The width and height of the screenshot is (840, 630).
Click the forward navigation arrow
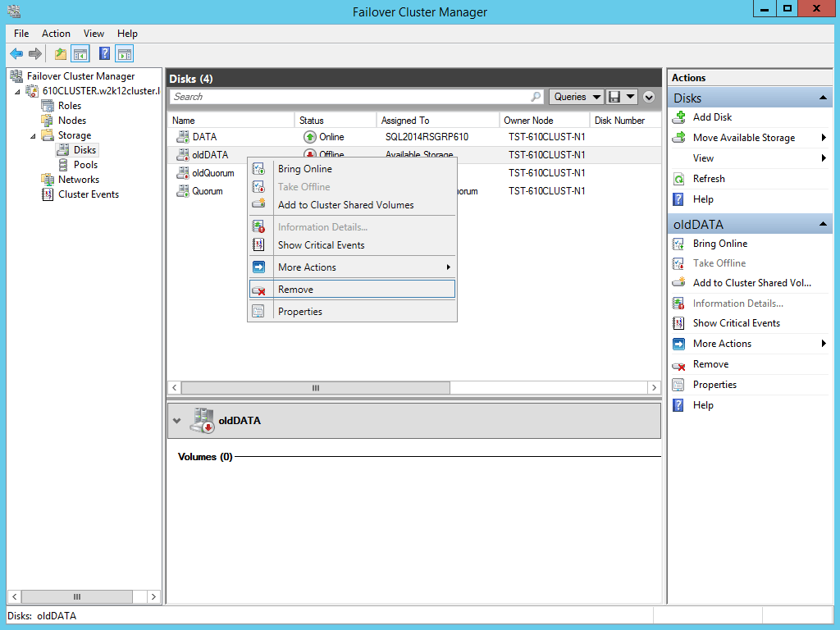pyautogui.click(x=34, y=52)
